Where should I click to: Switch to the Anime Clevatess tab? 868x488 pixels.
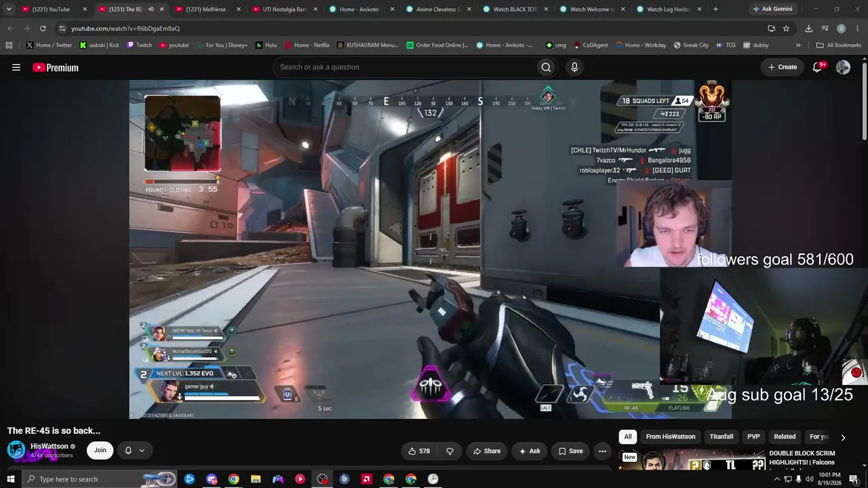[438, 9]
